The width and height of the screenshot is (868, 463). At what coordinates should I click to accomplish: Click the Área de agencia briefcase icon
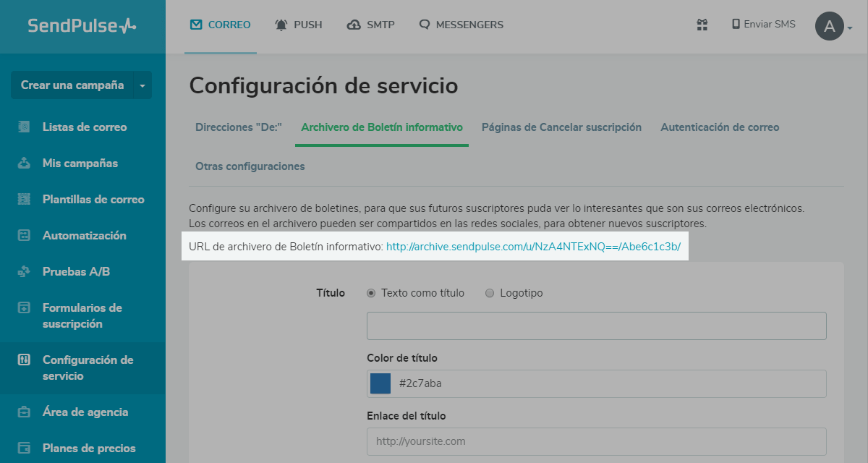click(x=24, y=412)
